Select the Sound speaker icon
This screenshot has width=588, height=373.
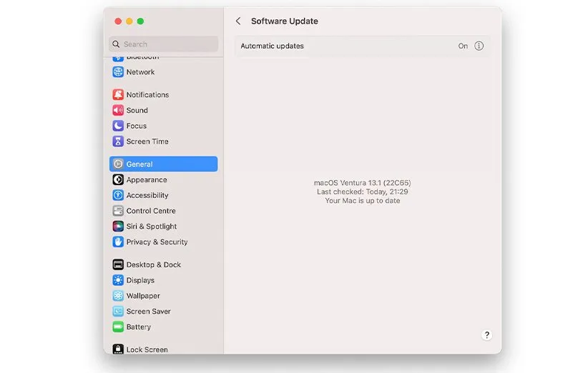tap(118, 111)
